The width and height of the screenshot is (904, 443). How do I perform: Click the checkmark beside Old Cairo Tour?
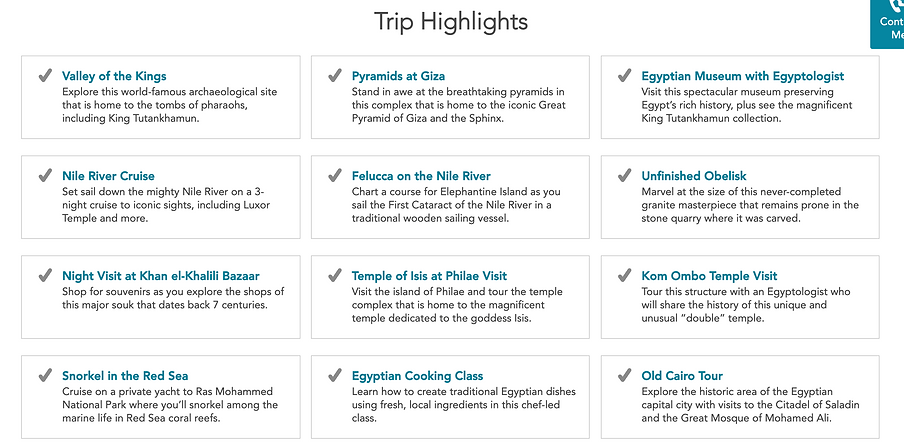coord(624,376)
